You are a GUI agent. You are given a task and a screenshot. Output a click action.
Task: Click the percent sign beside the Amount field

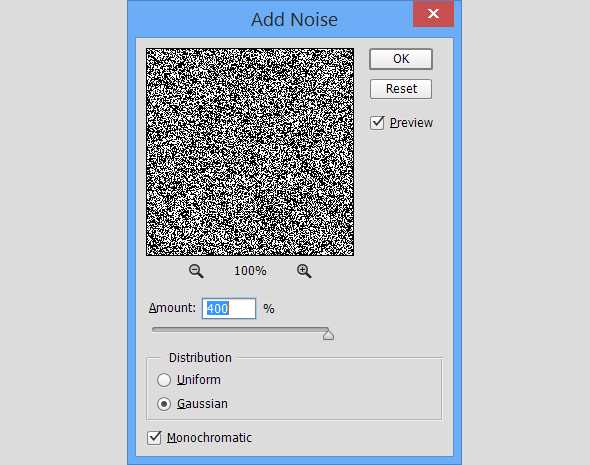coord(269,309)
